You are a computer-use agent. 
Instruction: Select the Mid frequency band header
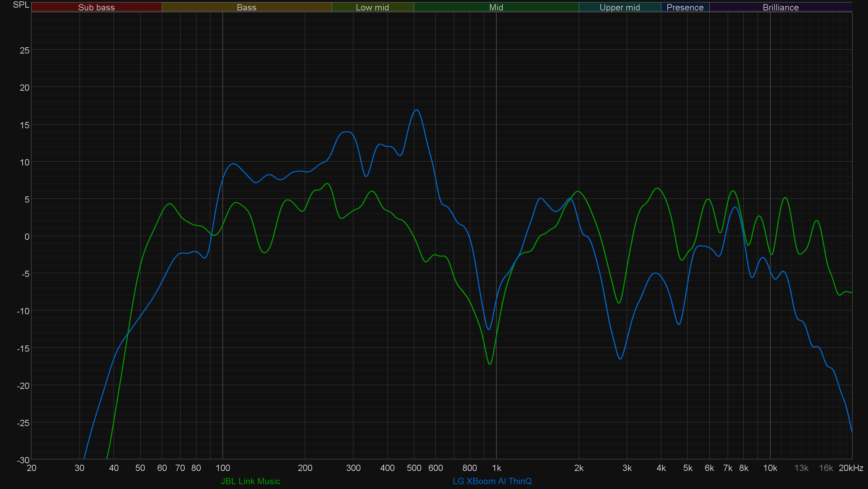pos(496,7)
